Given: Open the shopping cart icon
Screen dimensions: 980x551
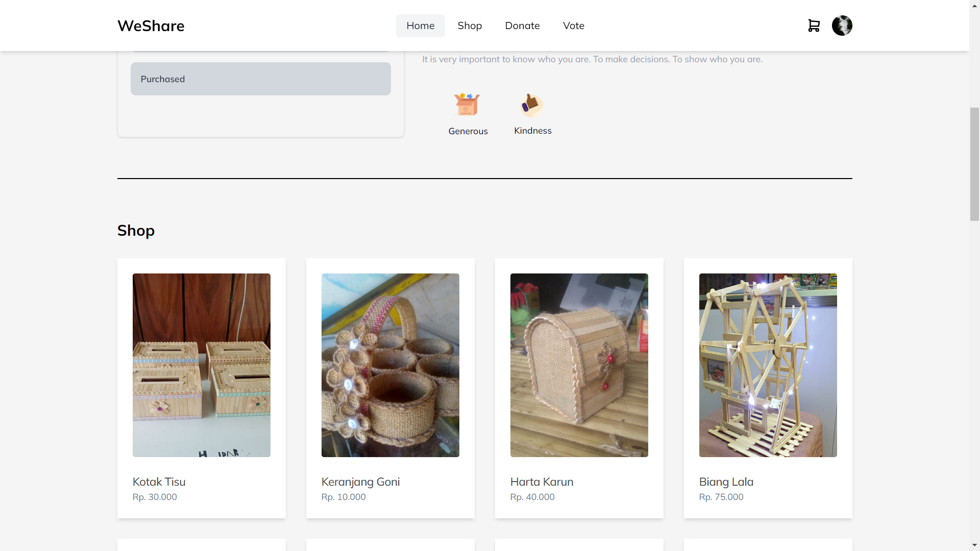Looking at the screenshot, I should pyautogui.click(x=814, y=26).
